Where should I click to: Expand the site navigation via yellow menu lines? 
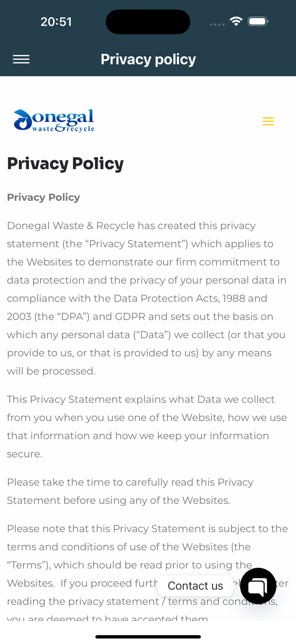tap(268, 121)
